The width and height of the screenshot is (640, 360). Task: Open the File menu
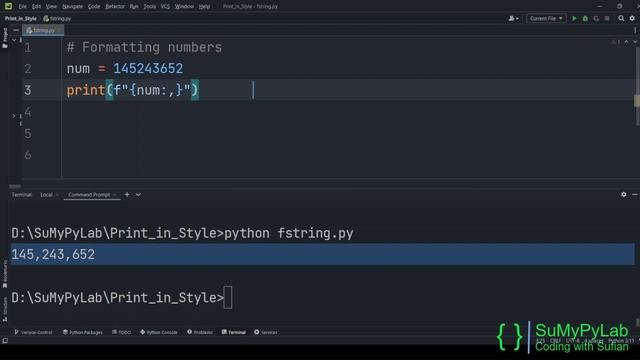tap(22, 7)
